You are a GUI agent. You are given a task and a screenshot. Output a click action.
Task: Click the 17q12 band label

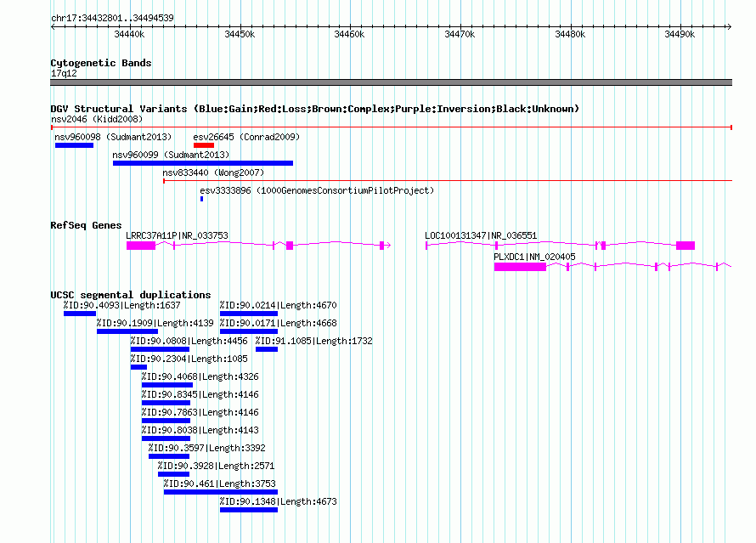[64, 73]
